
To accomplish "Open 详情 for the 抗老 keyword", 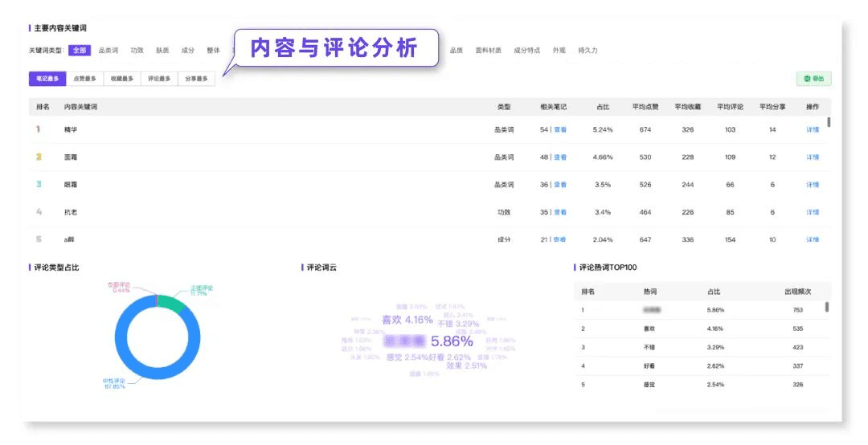I will click(x=812, y=212).
